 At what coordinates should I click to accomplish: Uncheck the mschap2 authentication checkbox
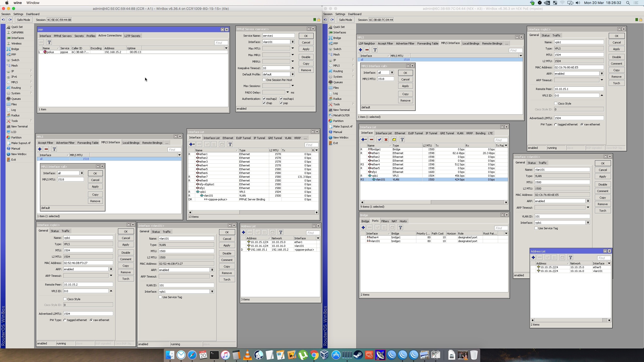(264, 99)
